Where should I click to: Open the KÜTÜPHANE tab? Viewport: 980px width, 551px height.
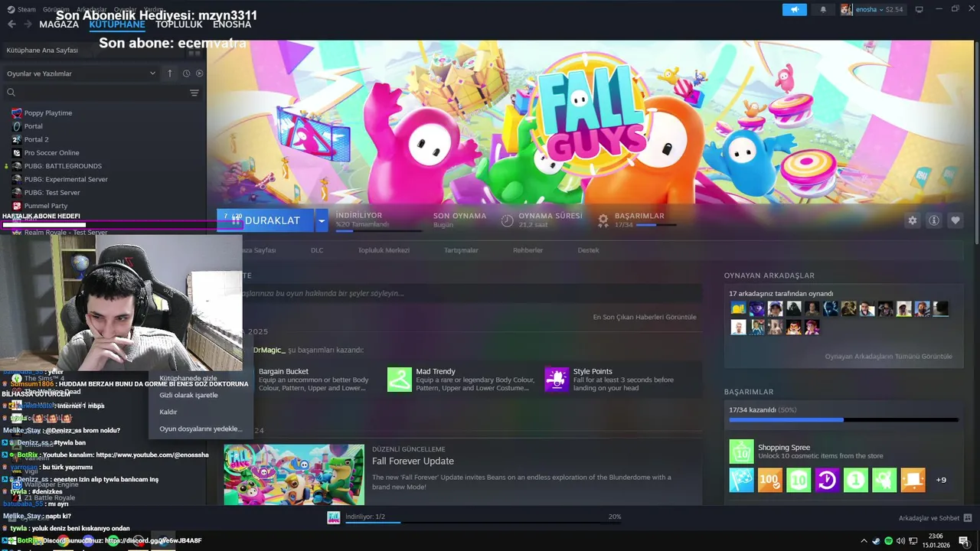117,24
